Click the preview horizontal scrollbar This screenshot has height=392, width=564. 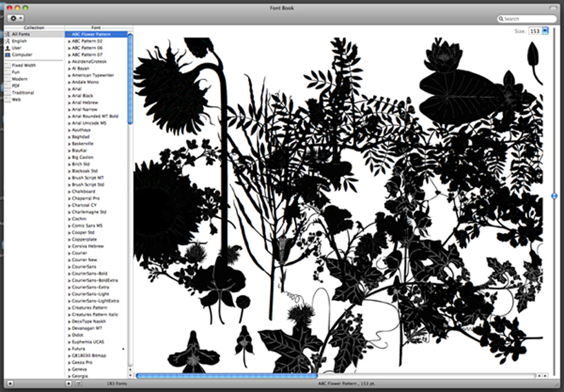[x=226, y=375]
